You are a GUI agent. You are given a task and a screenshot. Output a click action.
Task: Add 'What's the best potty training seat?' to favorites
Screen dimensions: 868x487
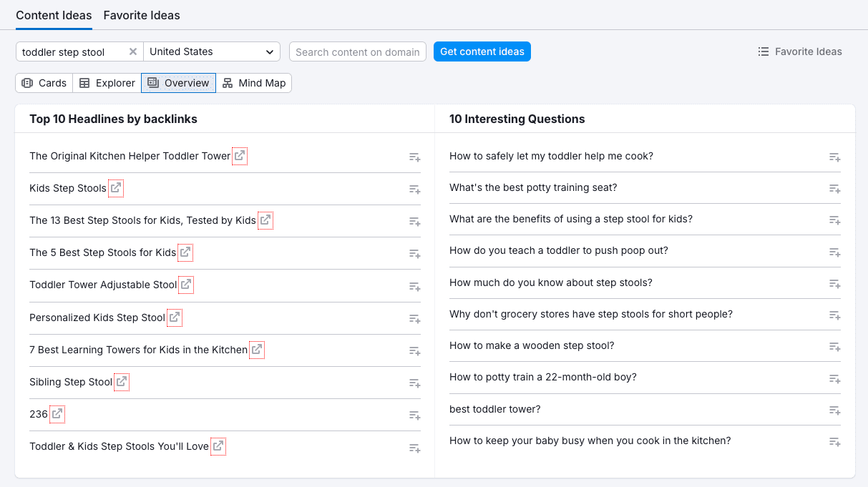834,189
